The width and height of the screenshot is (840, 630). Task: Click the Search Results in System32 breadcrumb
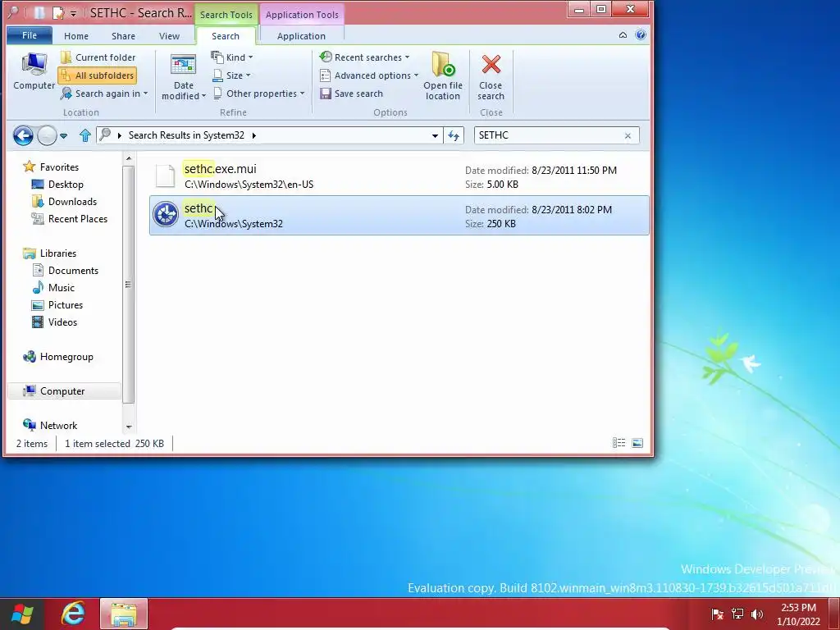(x=186, y=135)
